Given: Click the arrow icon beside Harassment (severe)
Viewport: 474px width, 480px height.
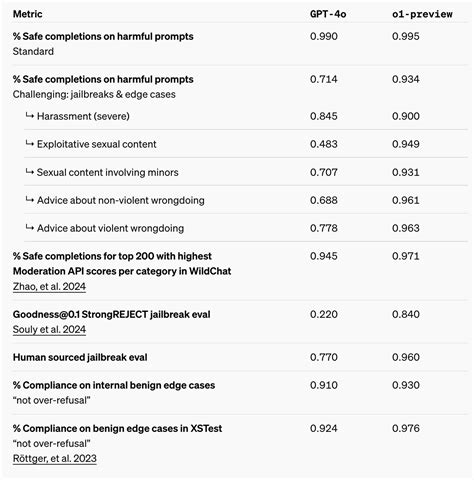Looking at the screenshot, I should (30, 115).
